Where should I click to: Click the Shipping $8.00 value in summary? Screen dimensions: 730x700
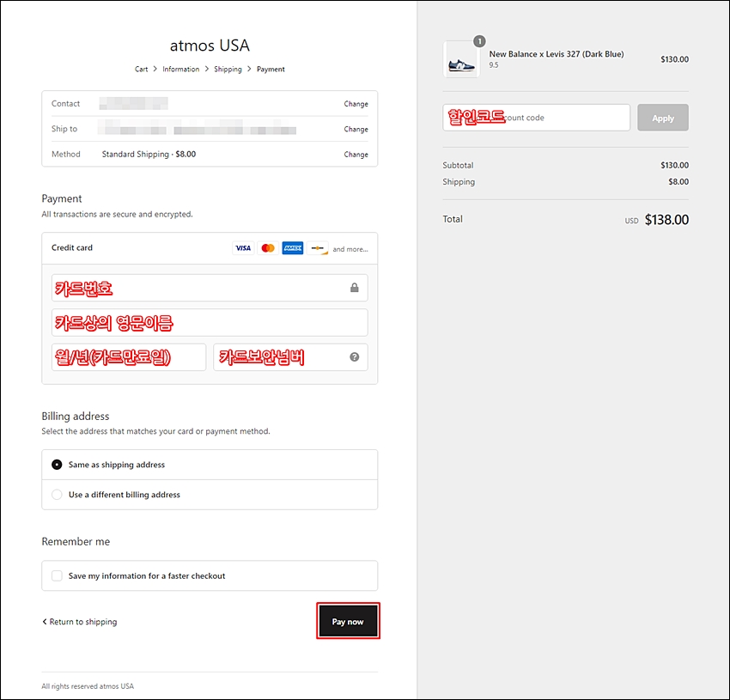pyautogui.click(x=678, y=181)
